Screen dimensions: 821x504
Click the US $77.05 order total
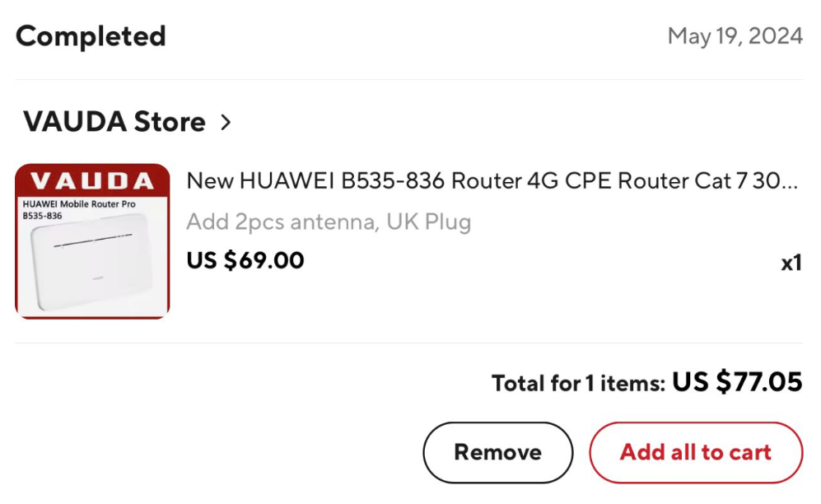point(737,381)
